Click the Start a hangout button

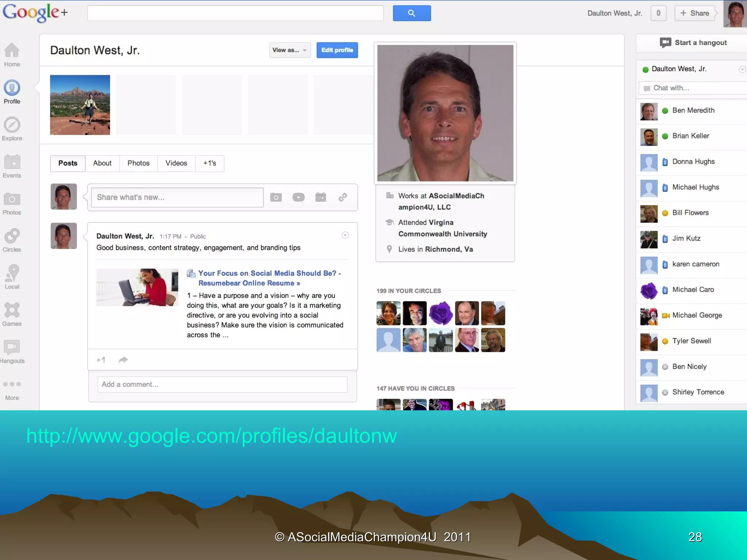693,43
